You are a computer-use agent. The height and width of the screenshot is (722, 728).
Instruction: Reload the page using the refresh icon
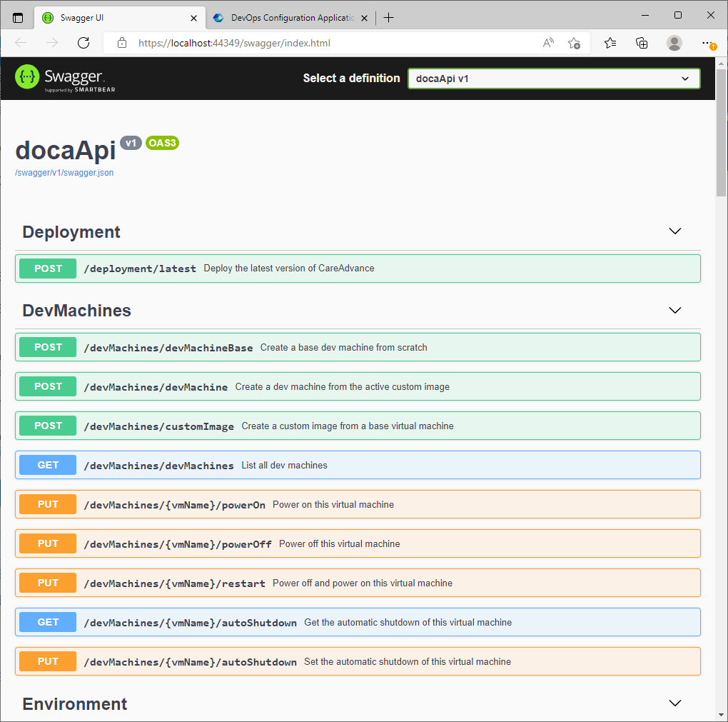(83, 43)
